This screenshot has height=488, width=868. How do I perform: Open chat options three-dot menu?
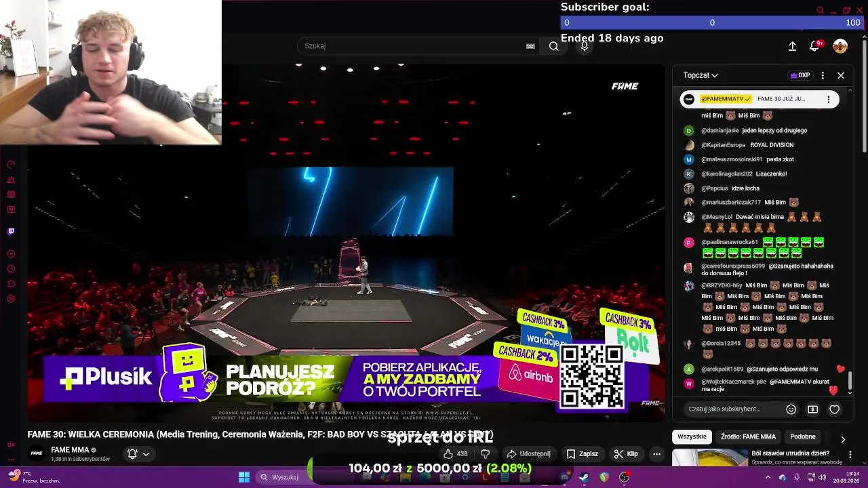(x=823, y=75)
